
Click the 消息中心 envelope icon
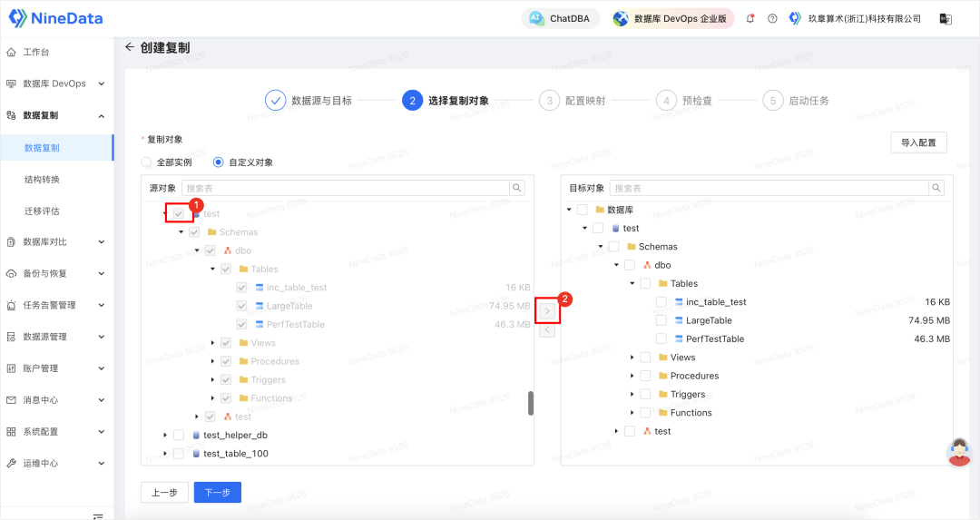tap(11, 400)
